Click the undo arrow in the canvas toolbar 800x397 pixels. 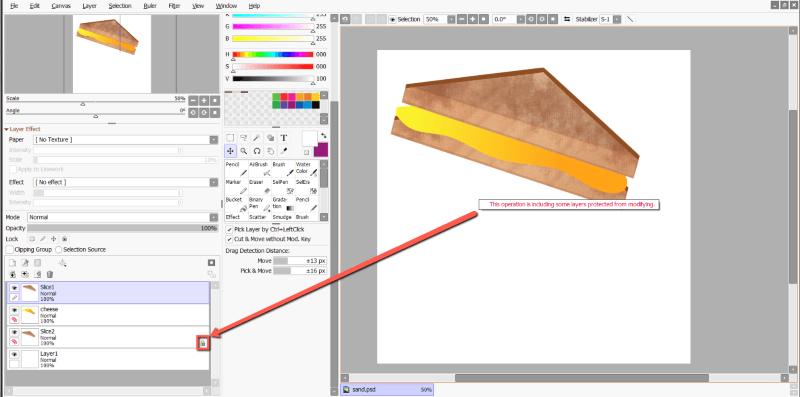point(345,19)
